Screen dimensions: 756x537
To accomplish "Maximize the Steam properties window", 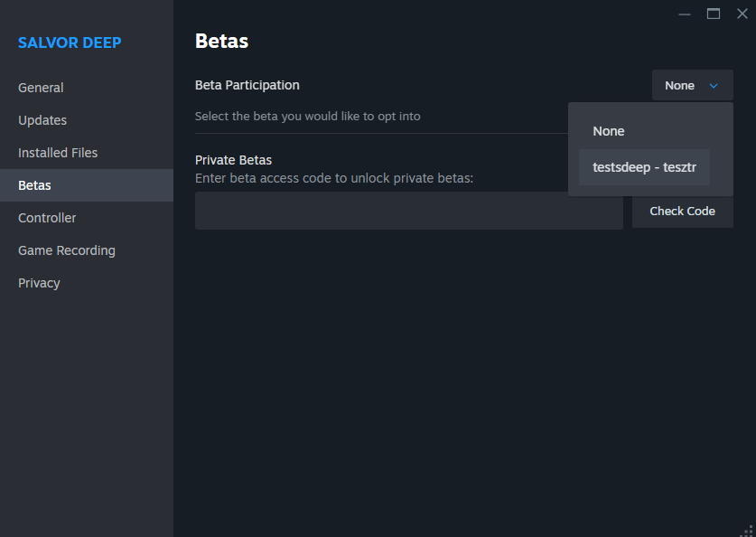I will tap(713, 14).
